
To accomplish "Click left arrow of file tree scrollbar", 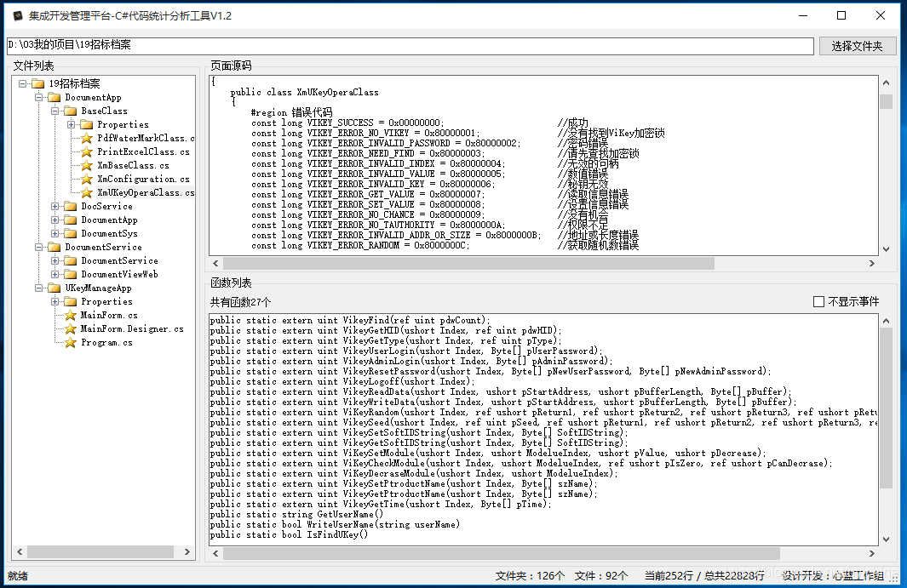I will [20, 551].
